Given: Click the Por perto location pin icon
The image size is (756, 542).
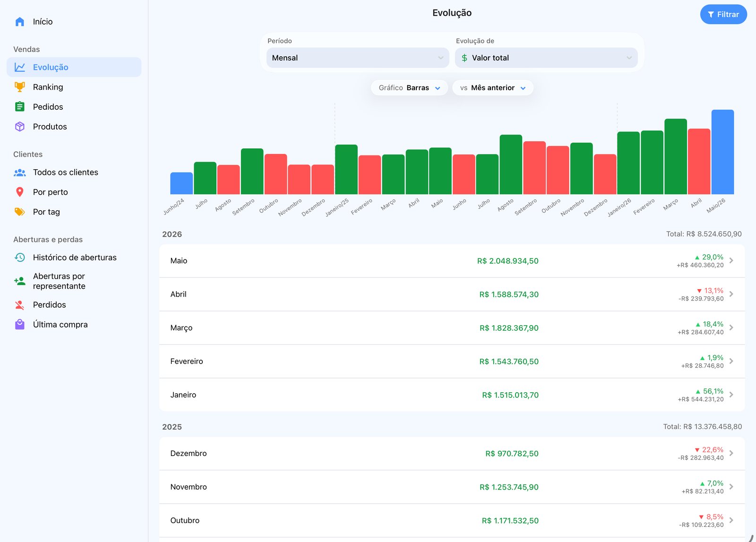Looking at the screenshot, I should coord(19,192).
